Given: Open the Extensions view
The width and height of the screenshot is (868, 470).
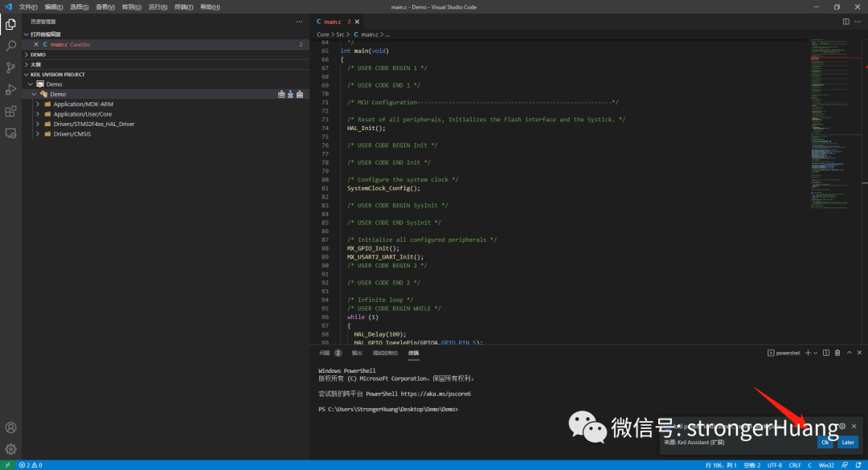Looking at the screenshot, I should (11, 112).
